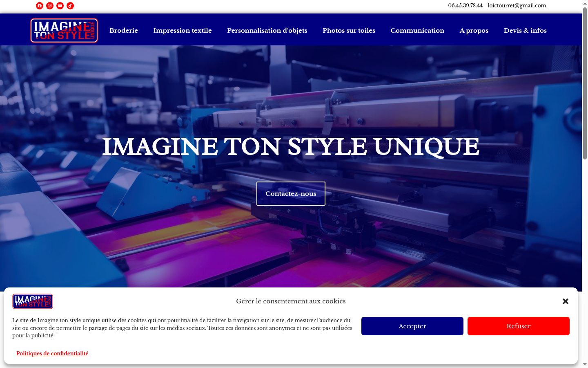Viewport: 588px width, 368px height.
Task: Click the page vertical scrollbar thumb
Action: [x=585, y=84]
